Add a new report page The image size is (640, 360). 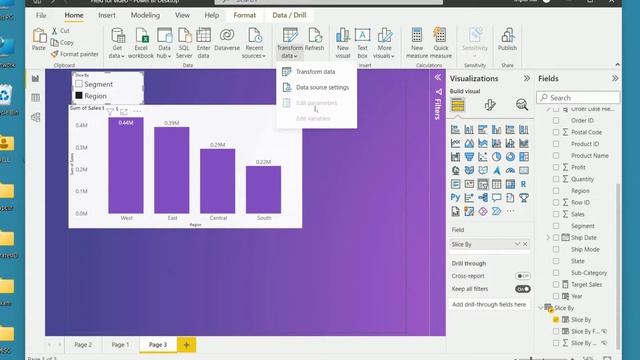tap(186, 344)
